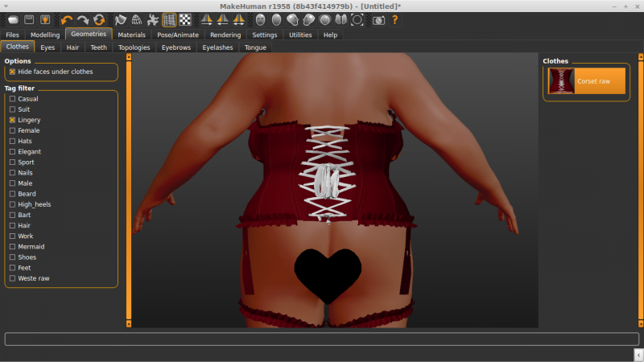Open the Materials tab

click(x=131, y=35)
